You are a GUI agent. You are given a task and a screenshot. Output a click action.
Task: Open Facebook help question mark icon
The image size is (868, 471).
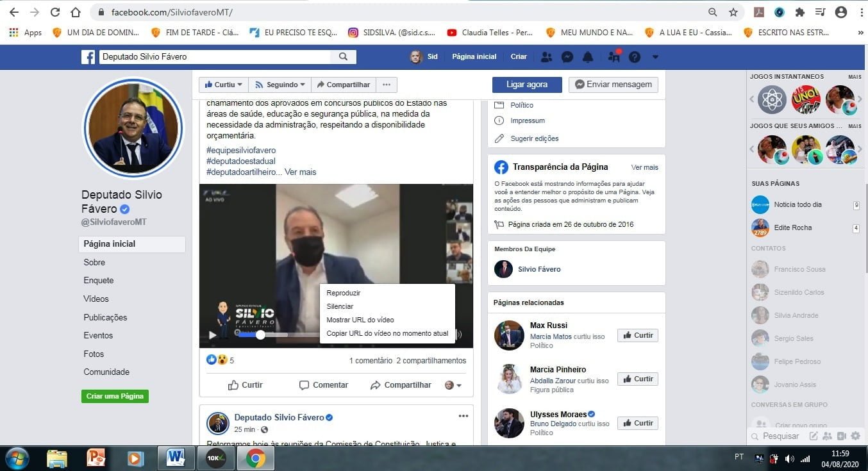635,57
